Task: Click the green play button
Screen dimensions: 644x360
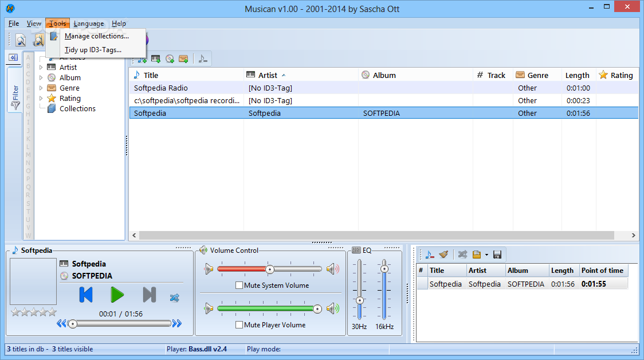Action: pos(117,295)
